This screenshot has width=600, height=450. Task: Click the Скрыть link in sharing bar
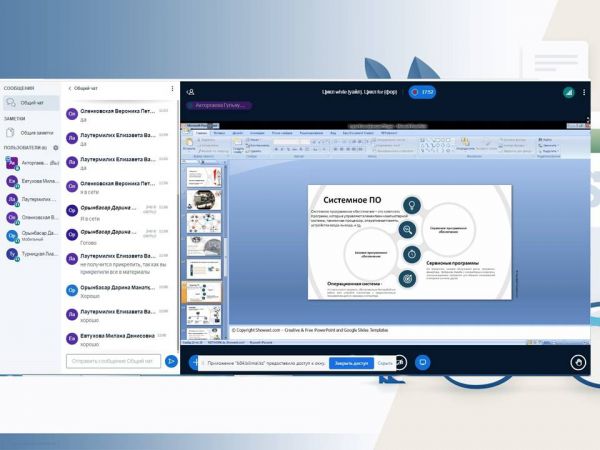pos(385,363)
